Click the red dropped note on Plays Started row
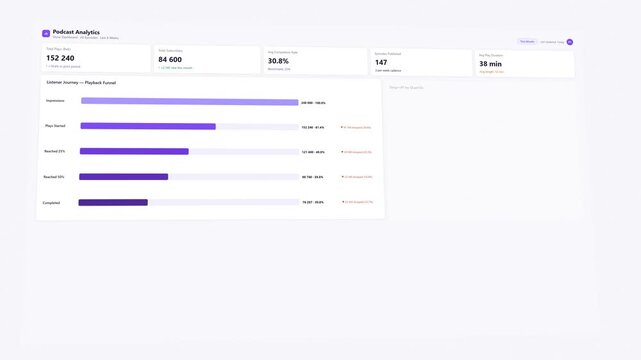Image resolution: width=641 pixels, height=360 pixels. click(356, 127)
